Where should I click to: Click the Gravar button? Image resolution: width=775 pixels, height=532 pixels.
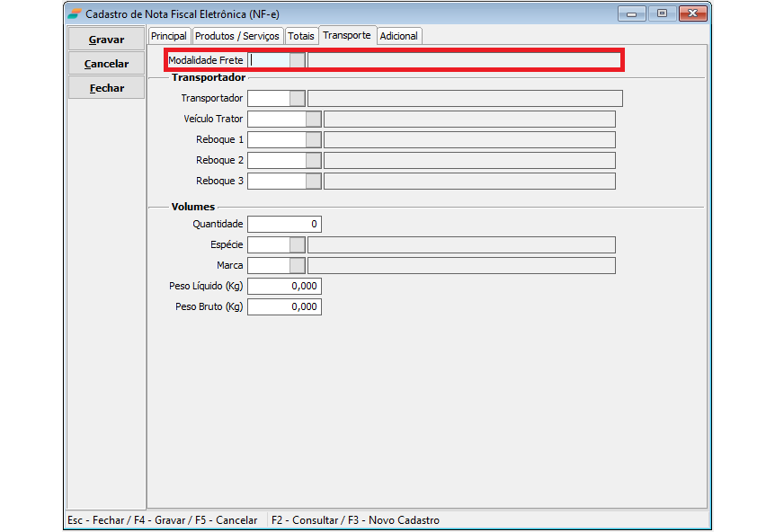pos(106,40)
